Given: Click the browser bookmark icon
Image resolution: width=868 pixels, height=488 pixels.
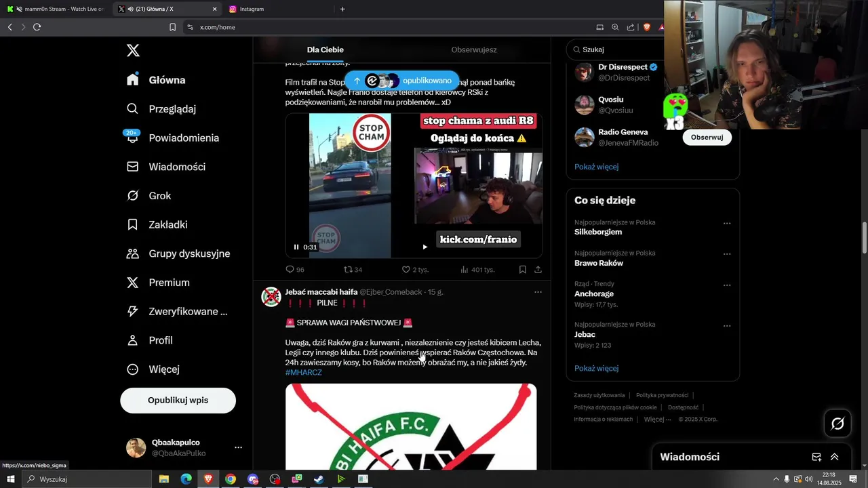Looking at the screenshot, I should [x=172, y=27].
